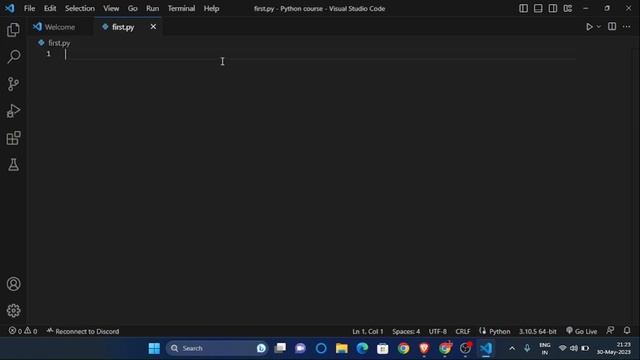The height and width of the screenshot is (360, 640).
Task: Split the editor to the right
Action: pyautogui.click(x=612, y=27)
